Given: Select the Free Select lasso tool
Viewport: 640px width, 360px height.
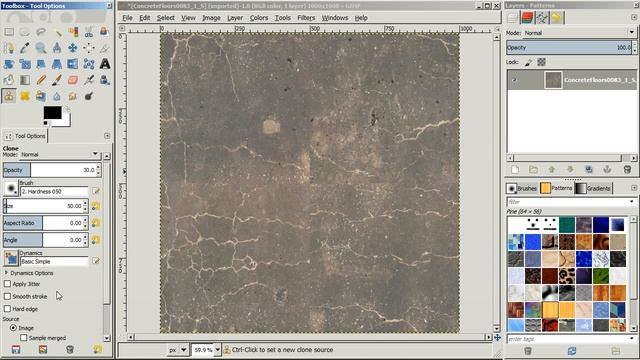Looking at the screenshot, I should click(x=41, y=32).
